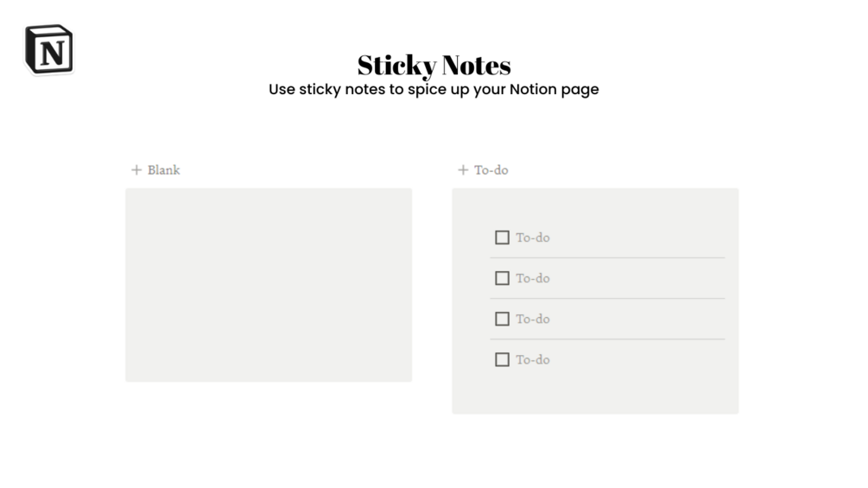Click the divider line below third To-do item
The height and width of the screenshot is (488, 868).
[x=607, y=339]
